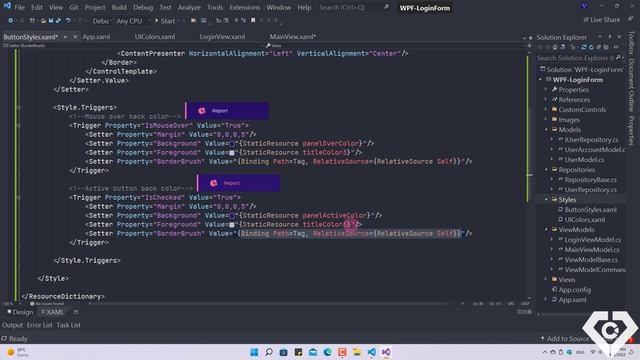Viewport: 640px width, 360px height.
Task: Switch to the UIColors.xaml tab
Action: tap(155, 37)
